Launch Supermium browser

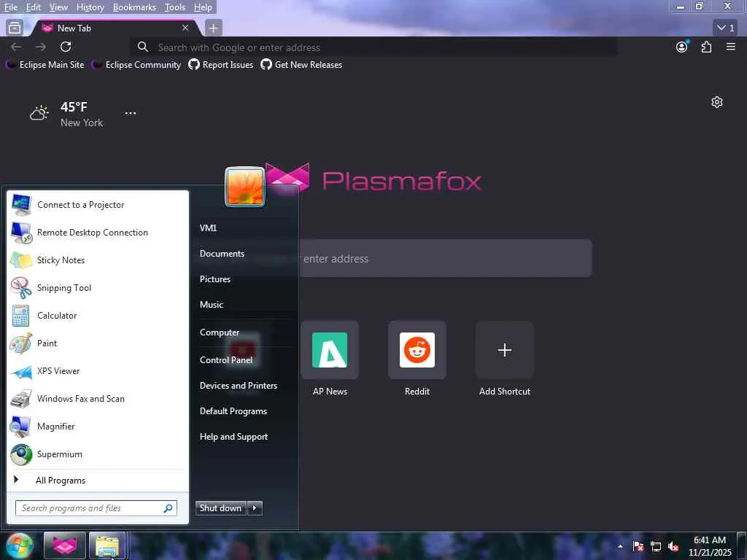[x=98, y=454]
